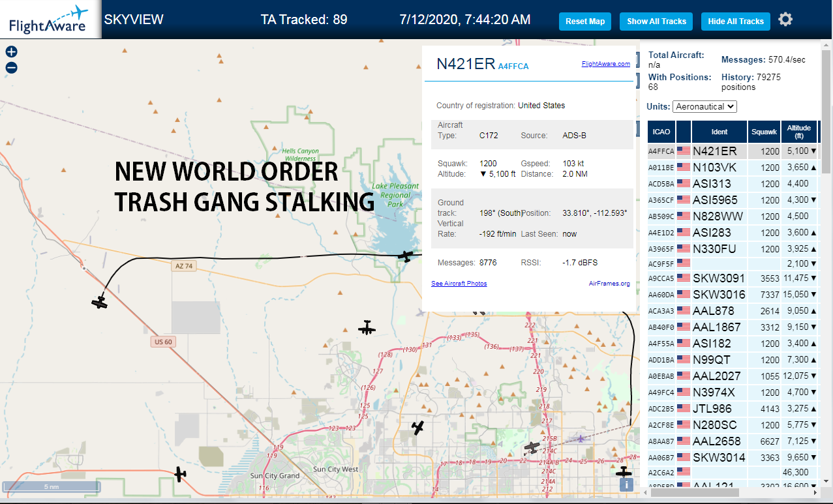Select ASI283 in aircraft list
833x504 pixels.
712,233
